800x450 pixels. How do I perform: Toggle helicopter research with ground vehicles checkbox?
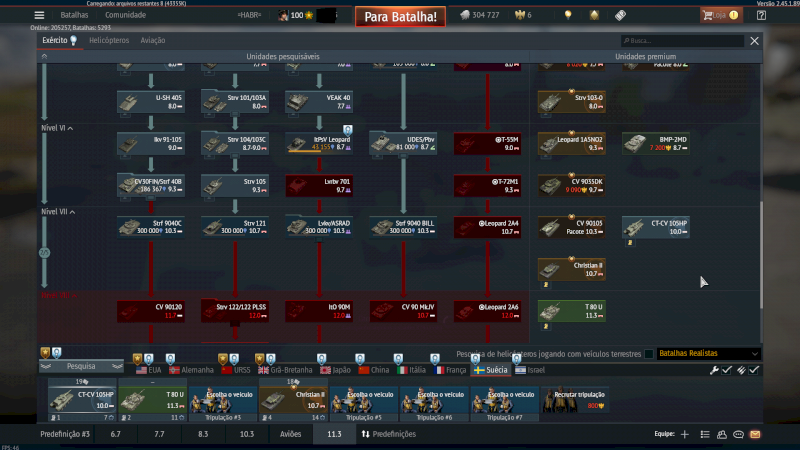tap(649, 354)
